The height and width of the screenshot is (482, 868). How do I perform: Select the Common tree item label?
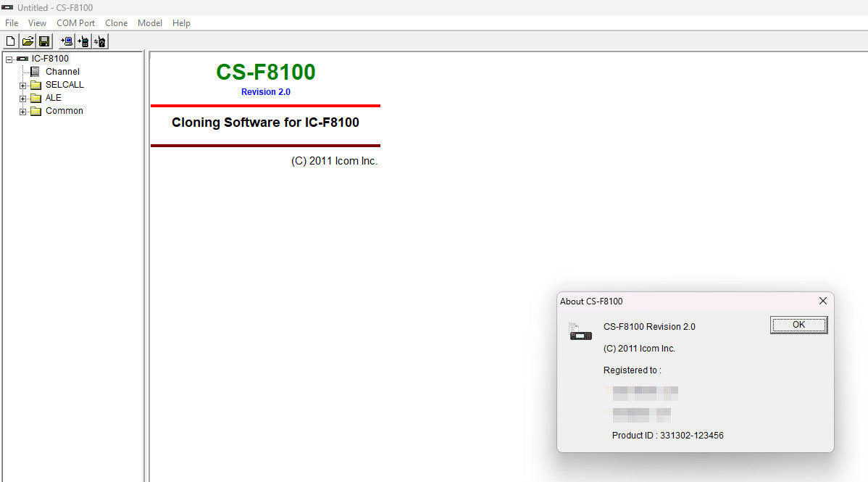pos(64,111)
